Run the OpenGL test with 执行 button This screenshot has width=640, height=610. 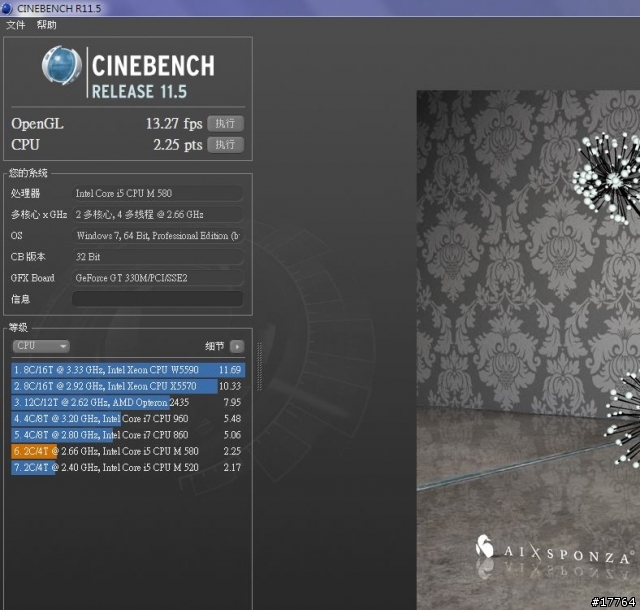click(225, 124)
